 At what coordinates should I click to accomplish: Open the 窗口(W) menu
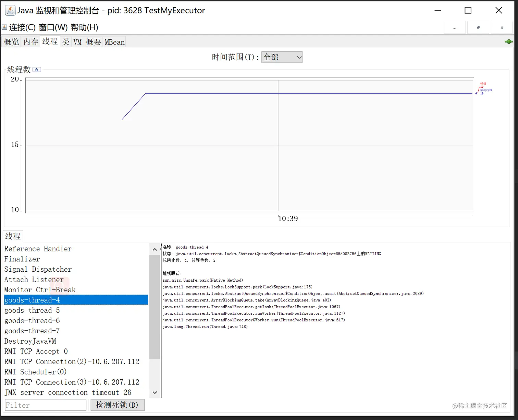[x=53, y=27]
